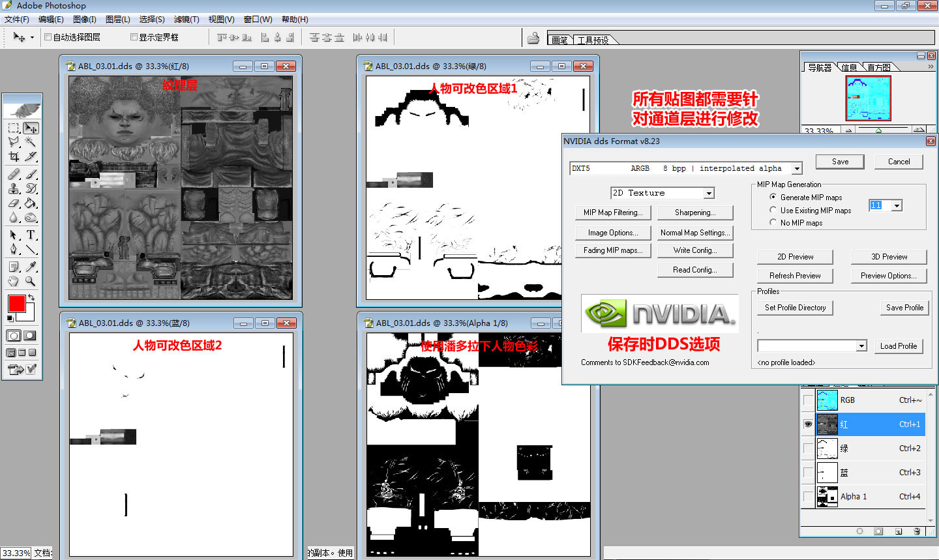Image resolution: width=939 pixels, height=560 pixels.
Task: Open the MIP map count dropdown
Action: (897, 206)
